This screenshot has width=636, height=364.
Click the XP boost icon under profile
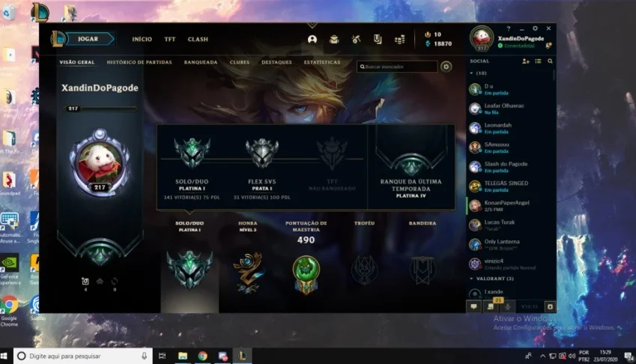pyautogui.click(x=100, y=282)
